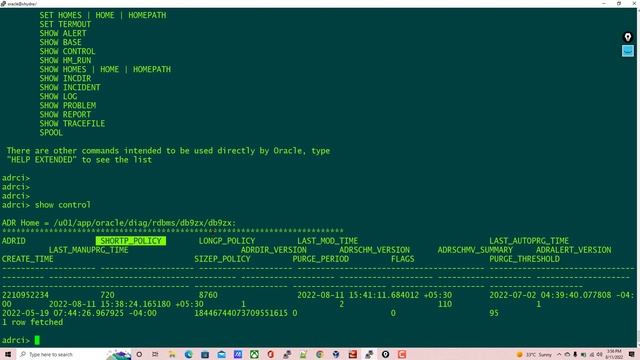
Task: Click the CREATE_TIME header text
Action: [x=27, y=259]
